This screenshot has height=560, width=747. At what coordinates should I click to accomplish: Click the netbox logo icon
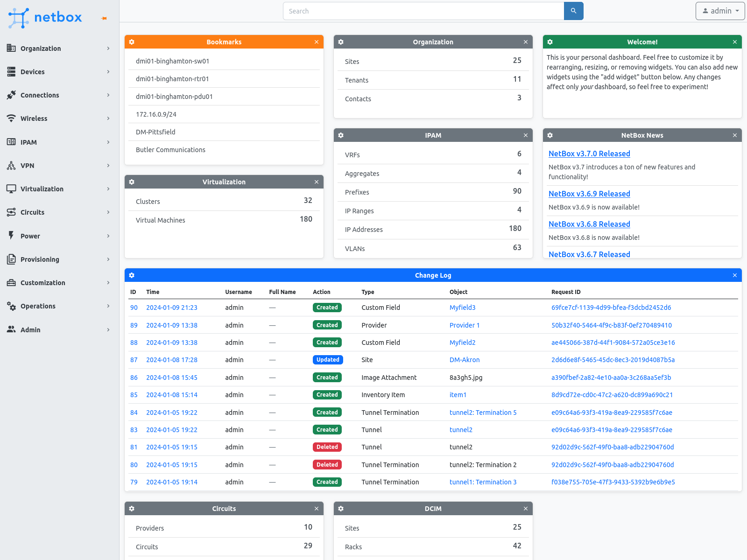coord(19,17)
